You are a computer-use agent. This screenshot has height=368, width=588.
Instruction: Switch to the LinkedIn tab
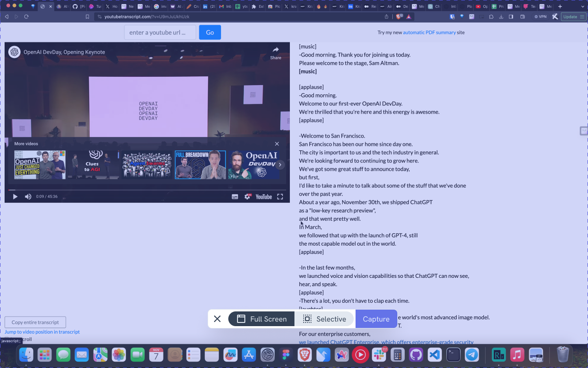(x=209, y=6)
